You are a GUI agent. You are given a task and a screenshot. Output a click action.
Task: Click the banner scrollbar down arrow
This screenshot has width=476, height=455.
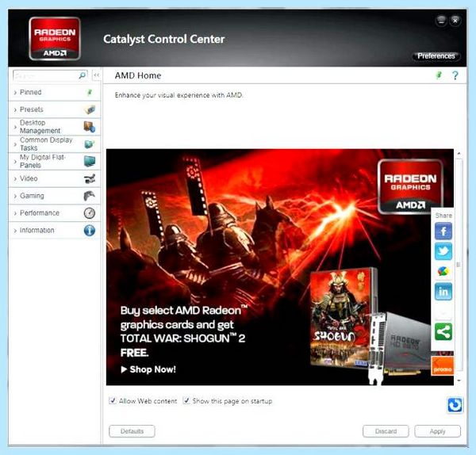[x=459, y=380]
